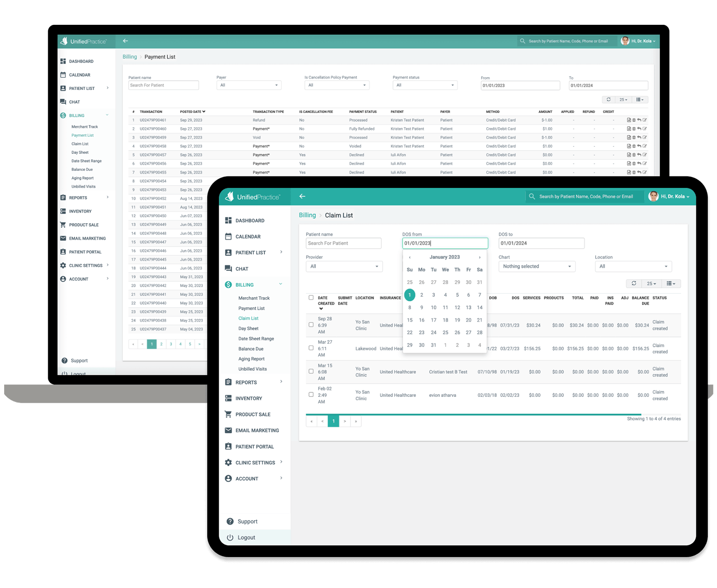Click the teal horizontal scrollbar beneath the claims table
The height and width of the screenshot is (588, 717).
[x=473, y=413]
